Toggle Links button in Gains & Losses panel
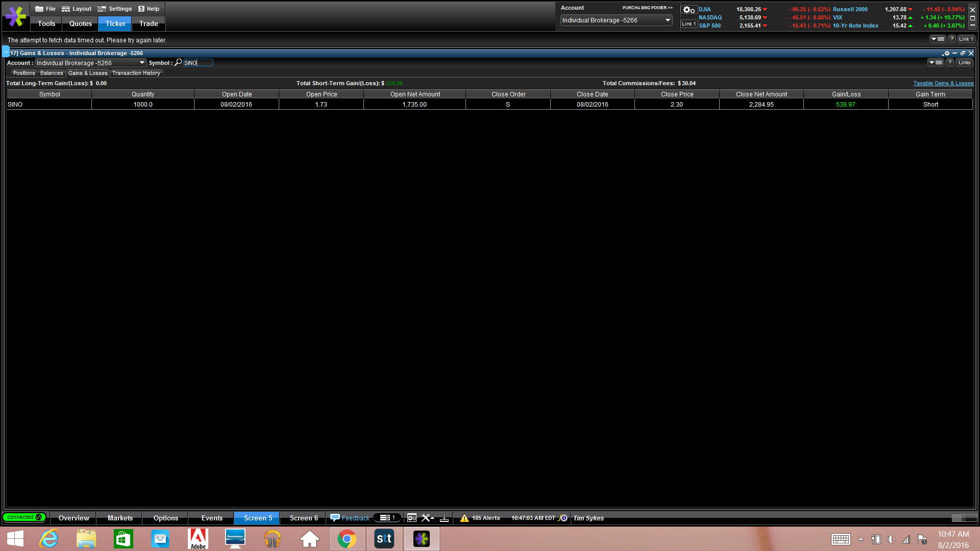980x551 pixels. [x=964, y=63]
